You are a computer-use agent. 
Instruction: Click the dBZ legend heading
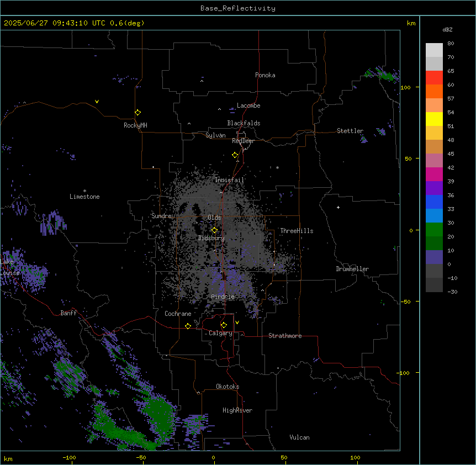coord(447,30)
